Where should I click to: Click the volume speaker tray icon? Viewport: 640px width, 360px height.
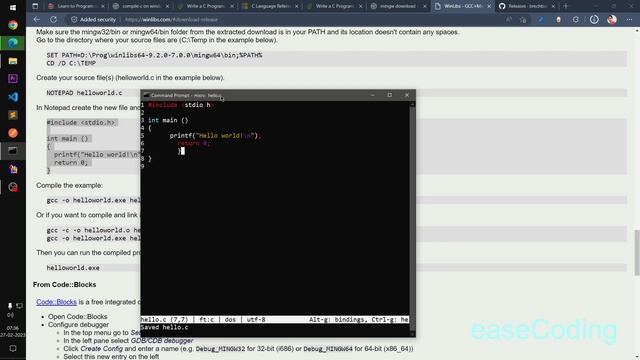[x=10, y=315]
